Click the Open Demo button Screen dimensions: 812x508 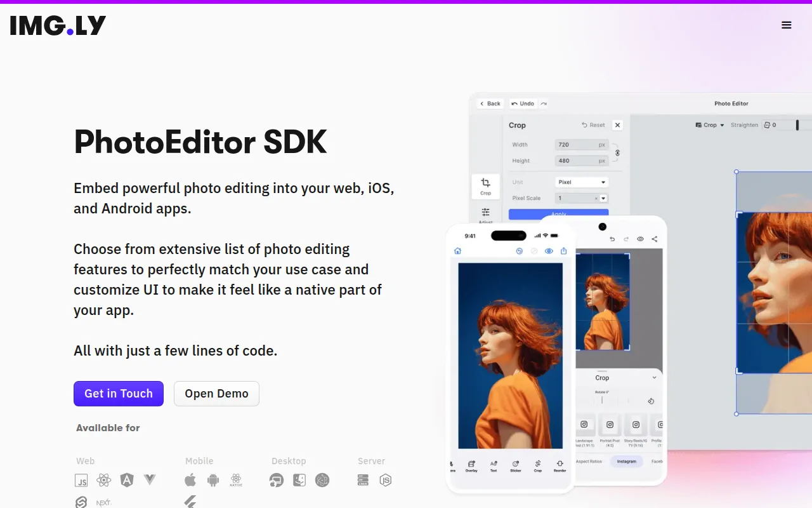(x=216, y=394)
